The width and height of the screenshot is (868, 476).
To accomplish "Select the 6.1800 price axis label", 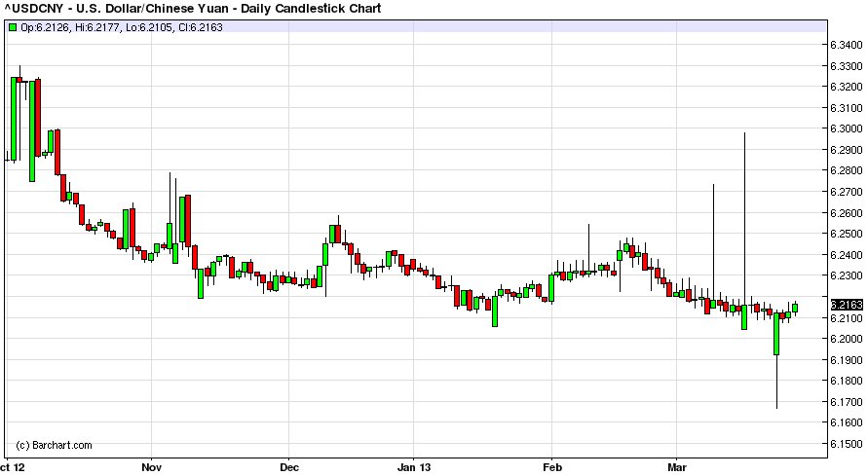I will point(847,381).
